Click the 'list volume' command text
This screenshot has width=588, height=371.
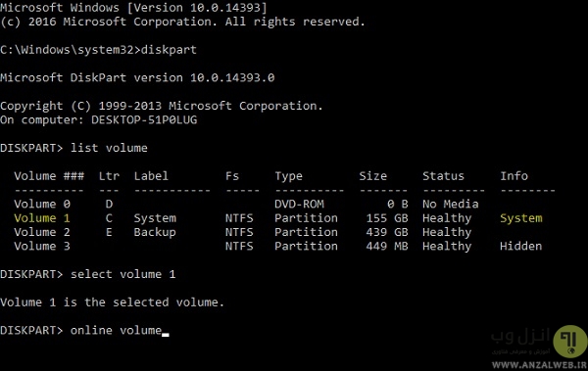pyautogui.click(x=109, y=148)
